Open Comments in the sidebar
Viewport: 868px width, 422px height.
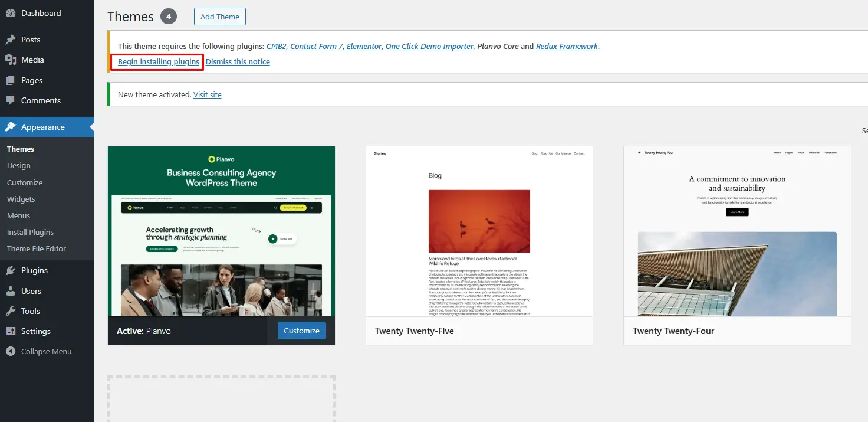tap(47, 100)
